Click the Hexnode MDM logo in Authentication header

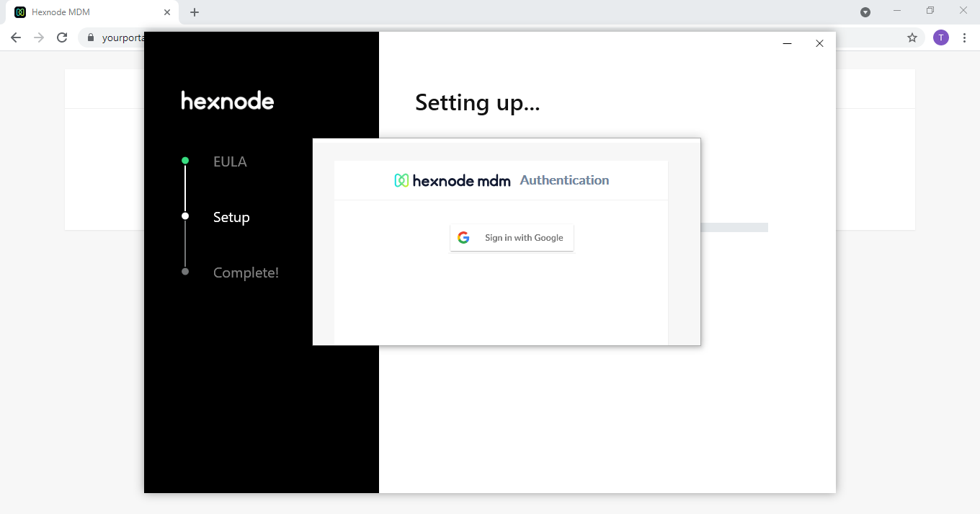pos(453,180)
